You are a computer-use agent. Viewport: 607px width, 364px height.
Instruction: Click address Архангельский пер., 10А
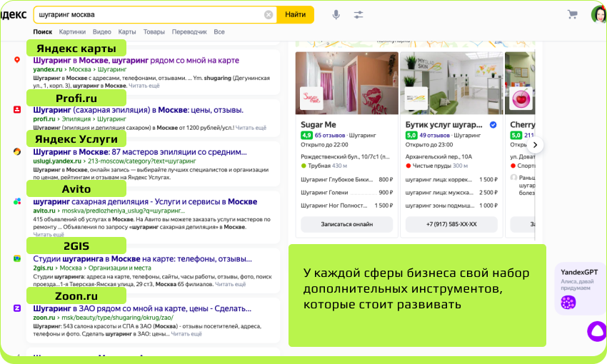438,157
